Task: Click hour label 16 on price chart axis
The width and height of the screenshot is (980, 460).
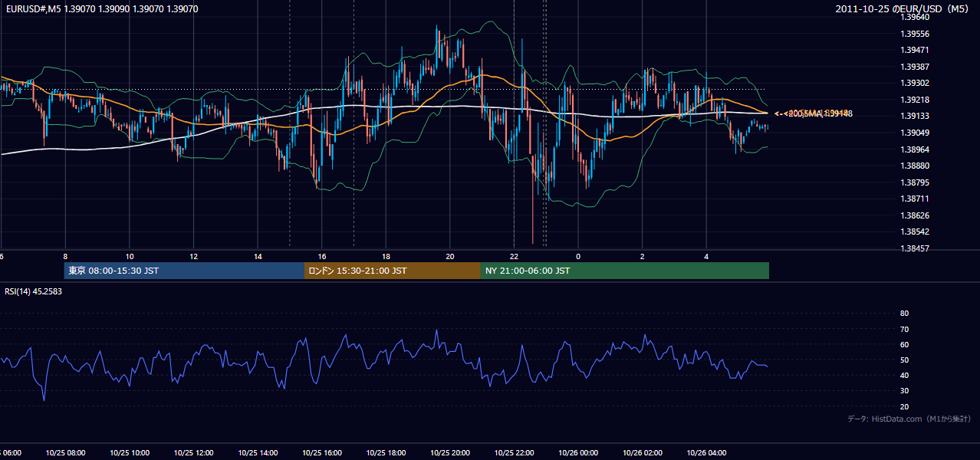Action: (322, 257)
